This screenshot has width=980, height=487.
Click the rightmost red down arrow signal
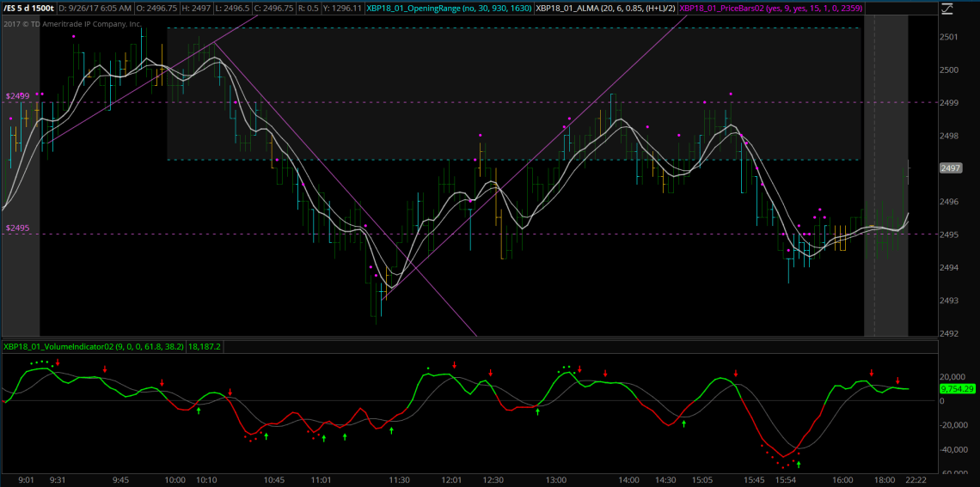tap(897, 381)
